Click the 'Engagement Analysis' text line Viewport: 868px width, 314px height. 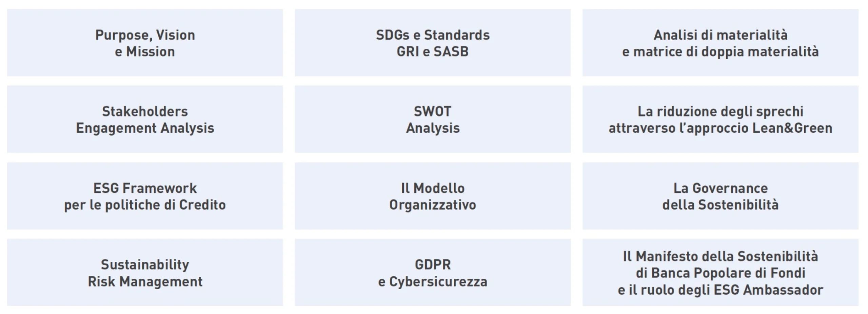pyautogui.click(x=145, y=129)
